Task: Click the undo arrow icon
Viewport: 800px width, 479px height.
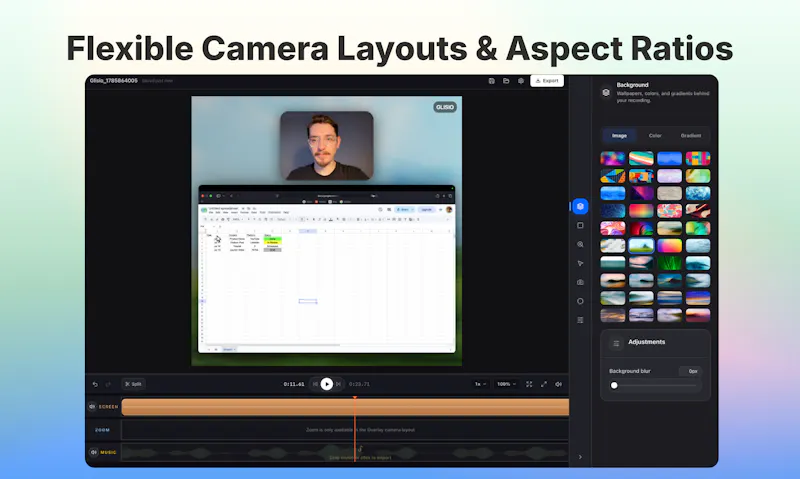Action: click(x=95, y=384)
